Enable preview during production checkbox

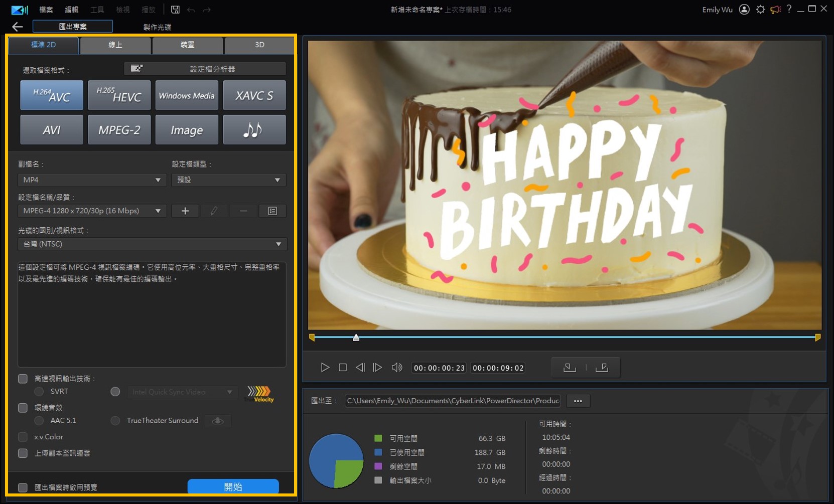click(x=23, y=487)
